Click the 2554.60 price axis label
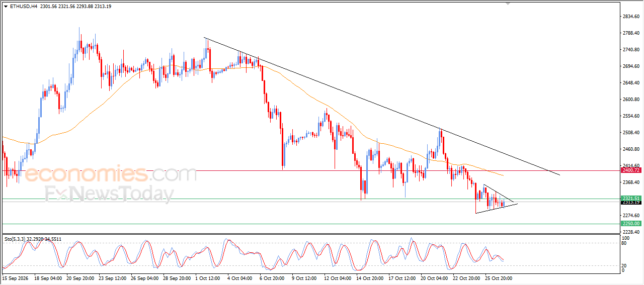The image size is (644, 285). 630,116
